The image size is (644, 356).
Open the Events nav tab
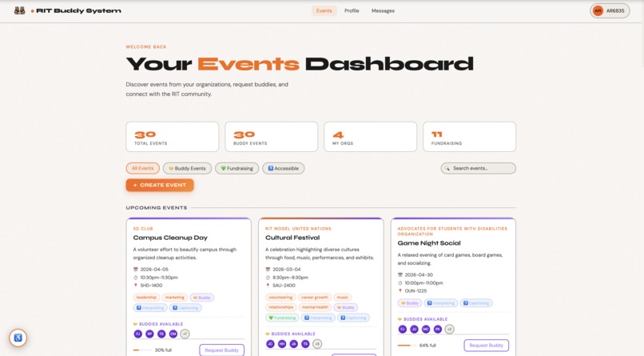coord(324,10)
